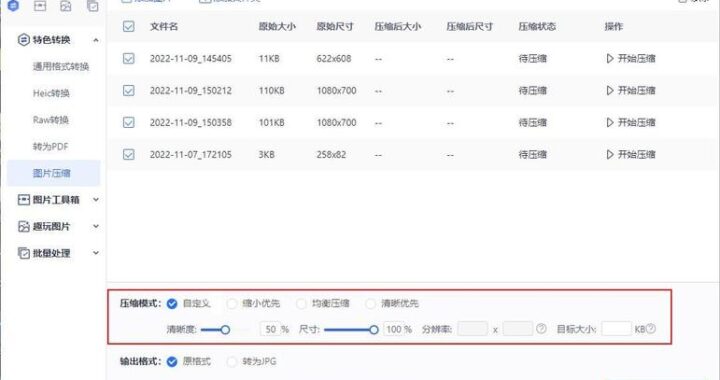
Task: Click the 3KB size cell
Action: pos(266,155)
